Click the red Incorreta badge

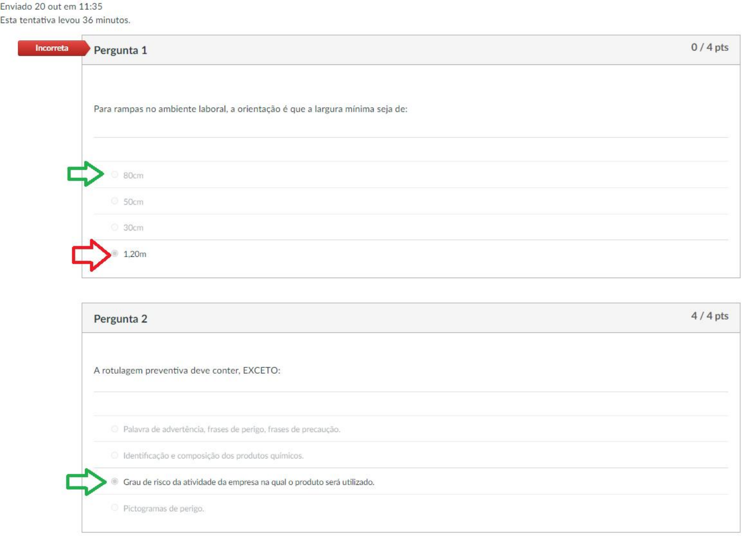pos(52,48)
